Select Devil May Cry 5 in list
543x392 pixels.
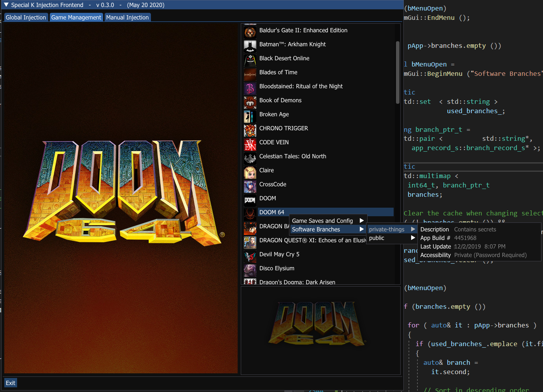tap(279, 254)
